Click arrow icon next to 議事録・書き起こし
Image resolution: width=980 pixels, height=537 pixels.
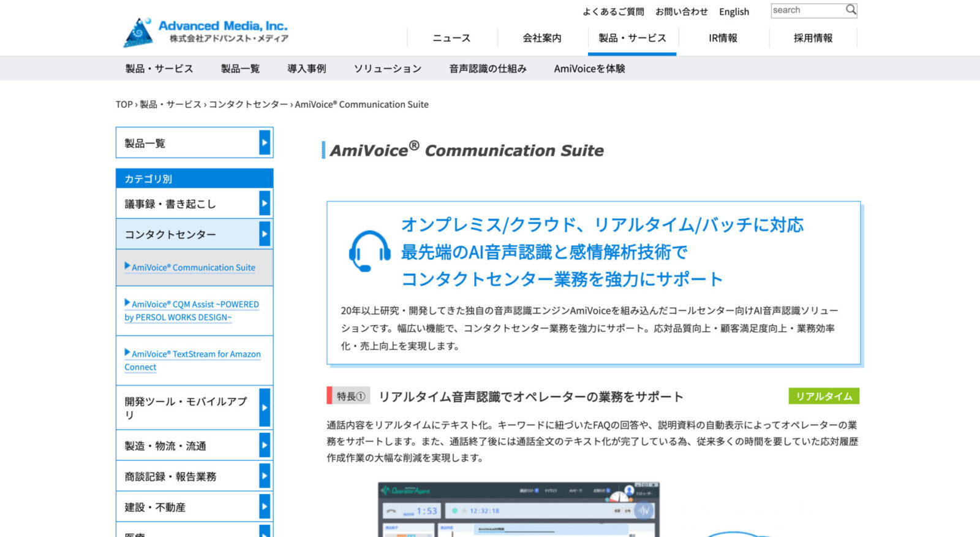click(265, 204)
